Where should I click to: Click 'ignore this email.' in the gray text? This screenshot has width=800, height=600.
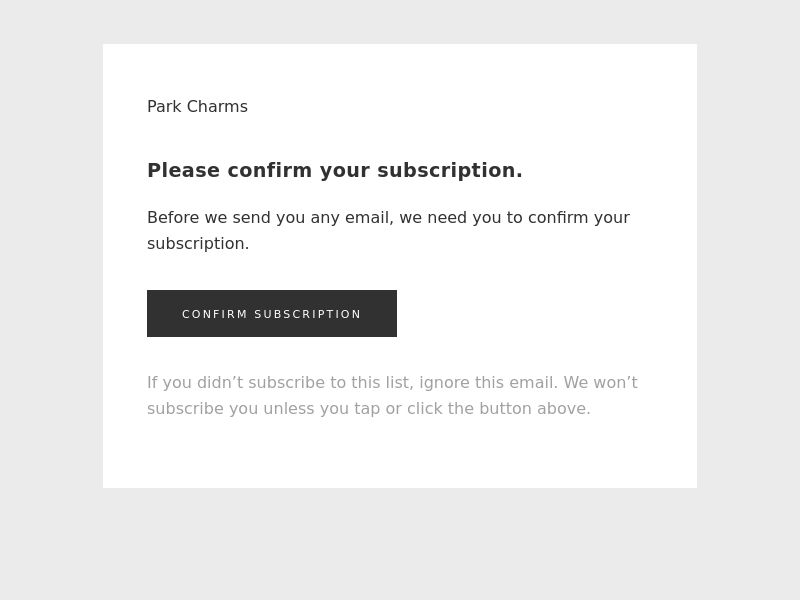[x=488, y=383]
